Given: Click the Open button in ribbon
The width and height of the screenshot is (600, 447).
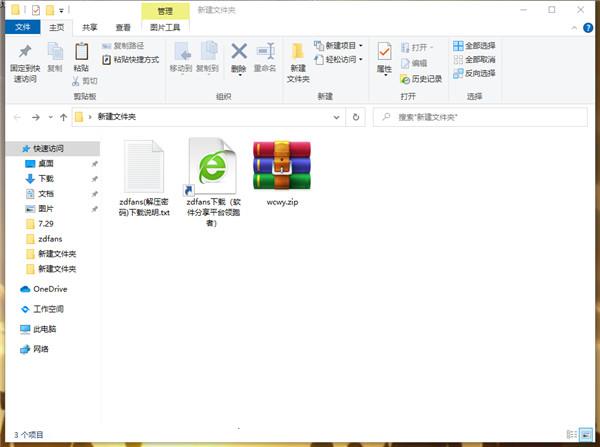Looking at the screenshot, I should tap(416, 47).
